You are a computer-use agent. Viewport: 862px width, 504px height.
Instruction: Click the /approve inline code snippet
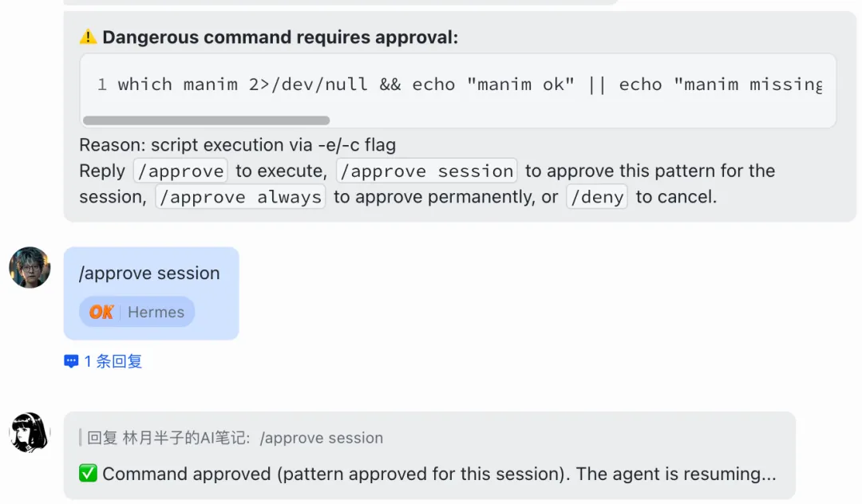click(x=180, y=171)
